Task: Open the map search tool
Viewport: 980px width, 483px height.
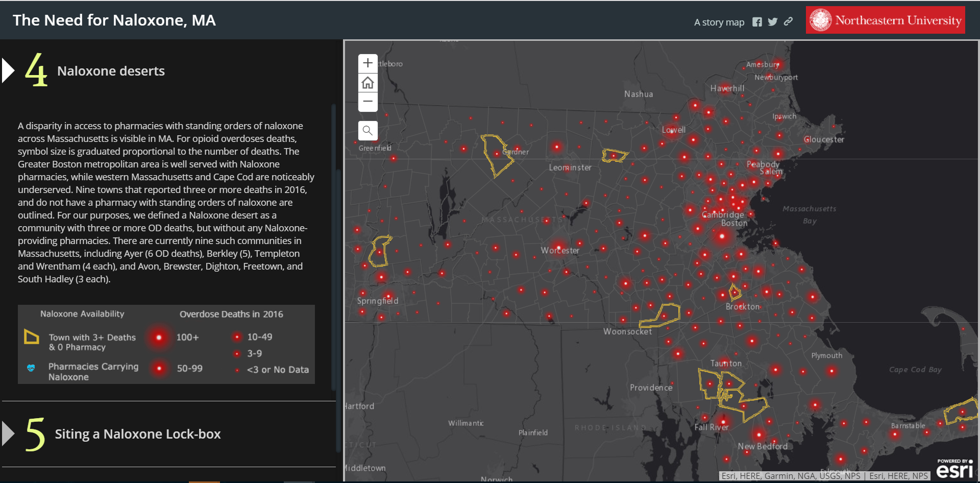Action: [x=367, y=131]
